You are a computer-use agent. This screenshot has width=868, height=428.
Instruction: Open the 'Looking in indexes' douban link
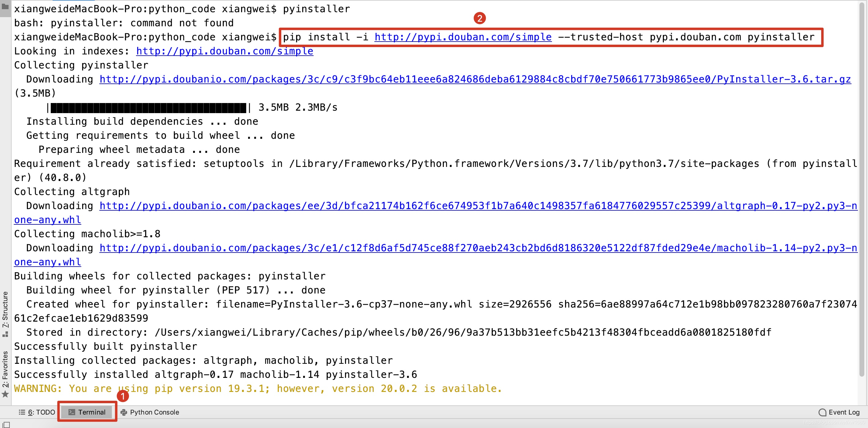(x=225, y=51)
